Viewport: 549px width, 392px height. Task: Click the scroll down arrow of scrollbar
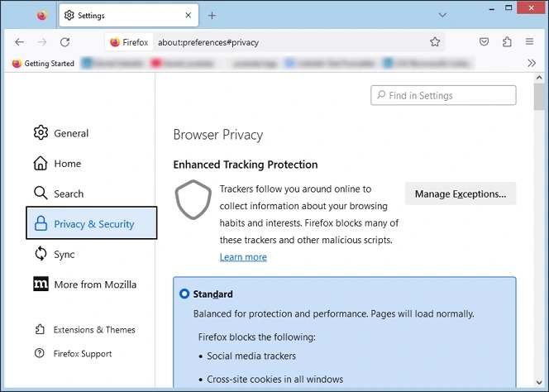(539, 383)
